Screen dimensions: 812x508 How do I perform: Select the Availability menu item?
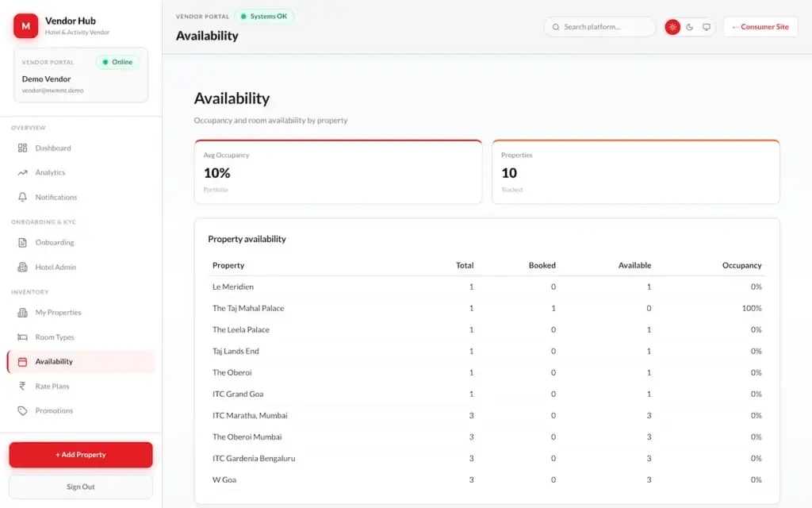click(x=81, y=362)
